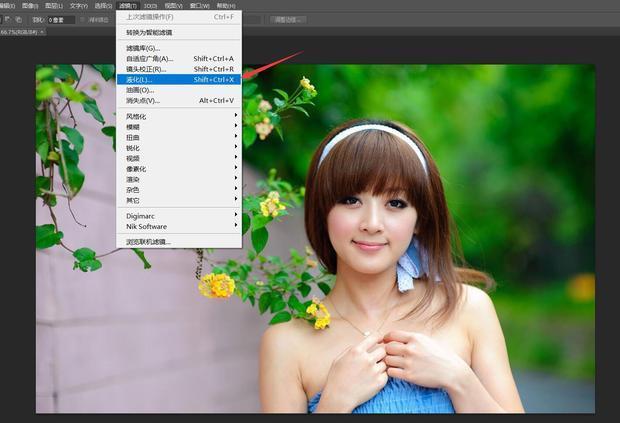The image size is (620, 423).
Task: Click 浏览联机滤镜 browse online filters
Action: 148,242
